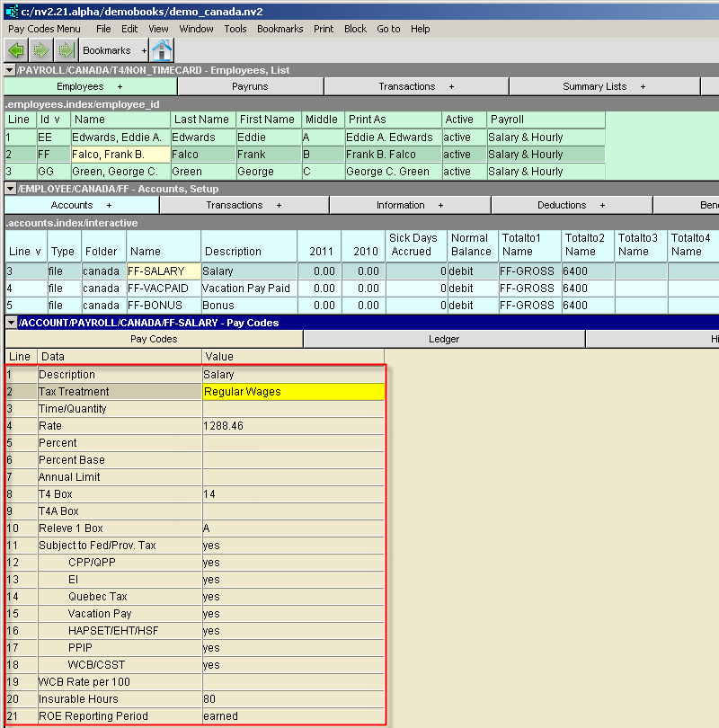This screenshot has height=728, width=719.
Task: Click the forward arrow icon
Action: 40,50
